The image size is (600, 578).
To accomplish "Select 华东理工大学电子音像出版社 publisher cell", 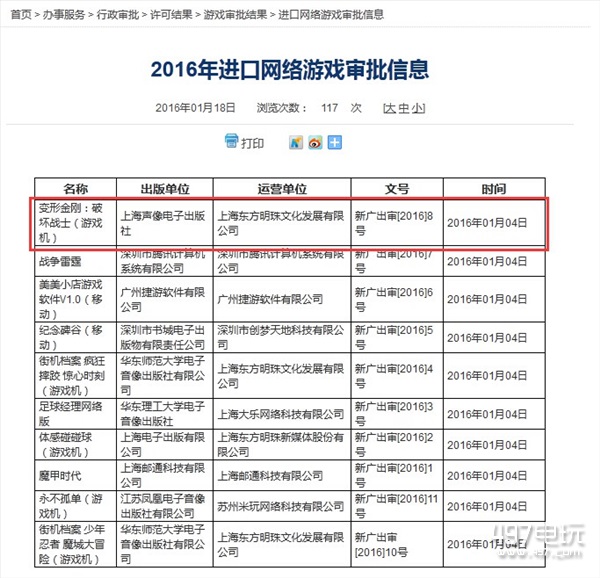I will click(165, 414).
